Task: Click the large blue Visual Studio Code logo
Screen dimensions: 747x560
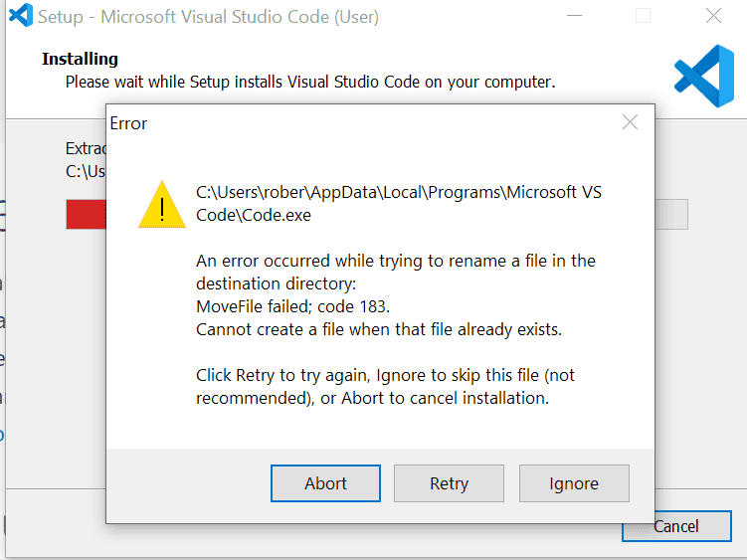Action: point(703,76)
